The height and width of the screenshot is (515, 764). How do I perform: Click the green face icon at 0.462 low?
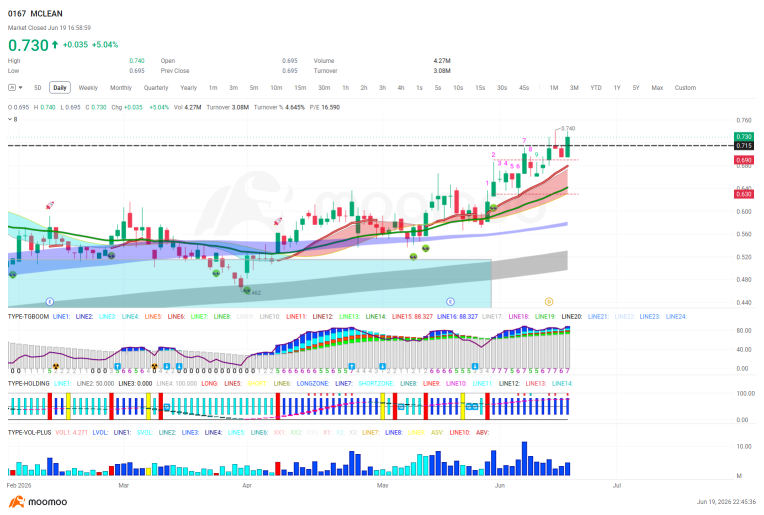click(x=247, y=290)
